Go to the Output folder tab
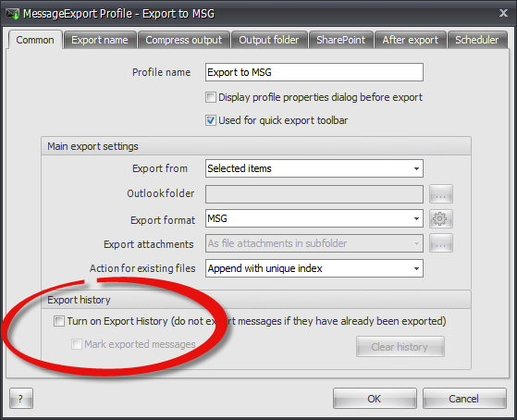 pyautogui.click(x=269, y=40)
